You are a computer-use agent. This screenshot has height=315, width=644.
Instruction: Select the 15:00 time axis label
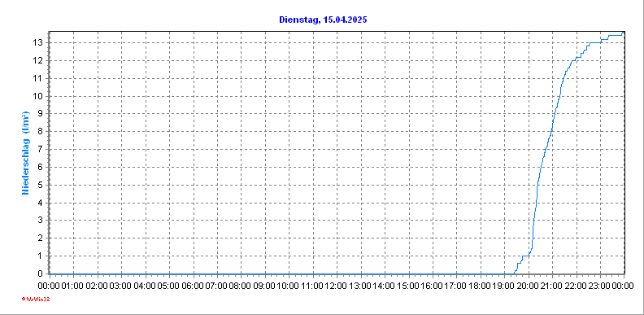pos(409,286)
